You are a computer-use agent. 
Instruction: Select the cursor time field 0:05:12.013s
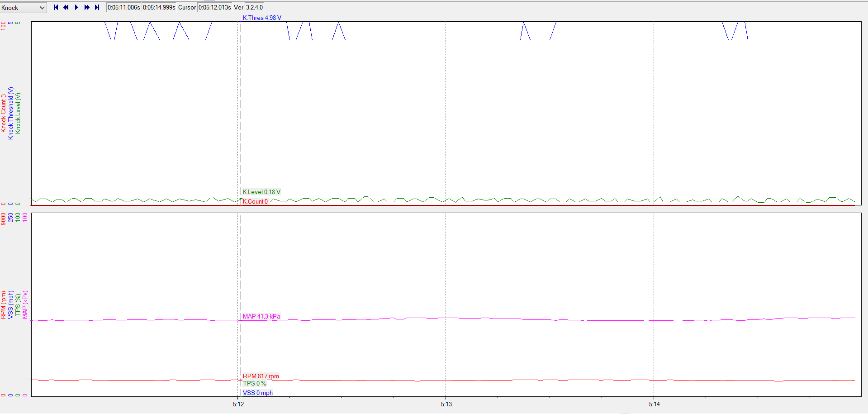coord(214,7)
